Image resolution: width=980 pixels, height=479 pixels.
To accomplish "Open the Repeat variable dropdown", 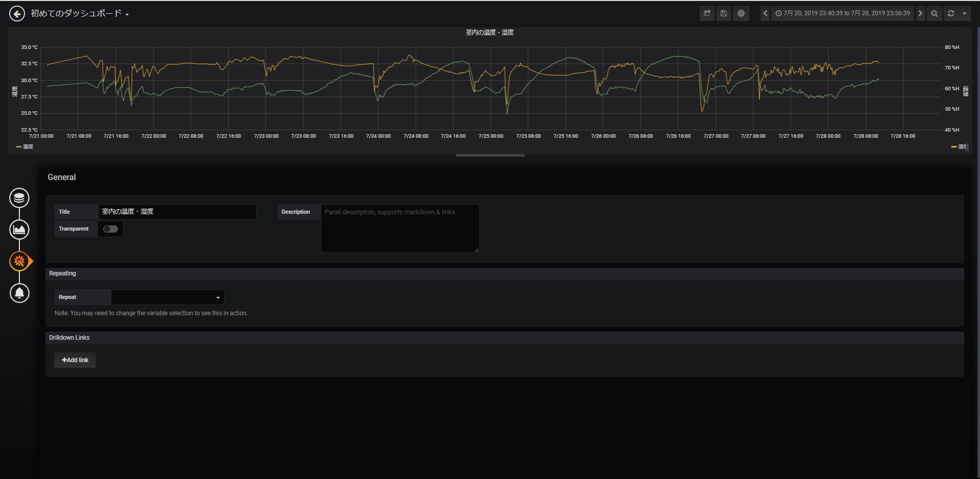I will tap(167, 297).
